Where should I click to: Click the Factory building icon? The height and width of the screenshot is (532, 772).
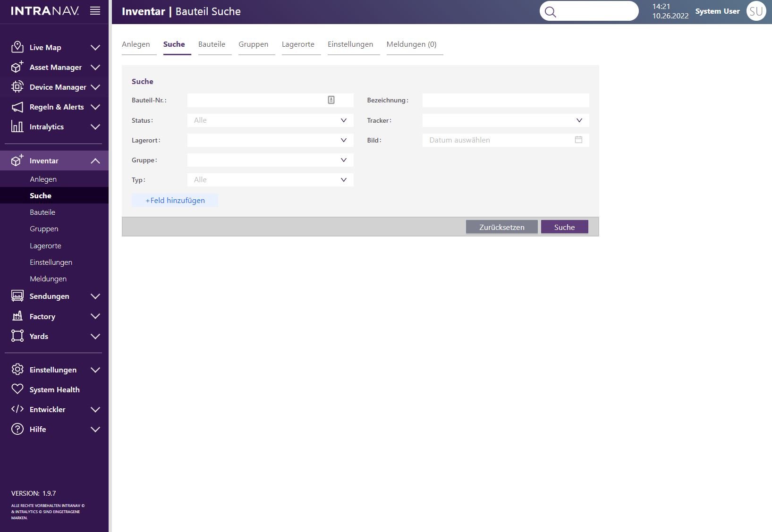17,316
